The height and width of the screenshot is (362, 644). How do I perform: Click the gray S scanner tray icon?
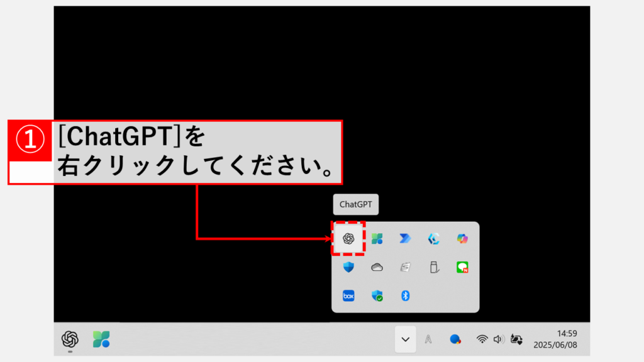pos(405,267)
